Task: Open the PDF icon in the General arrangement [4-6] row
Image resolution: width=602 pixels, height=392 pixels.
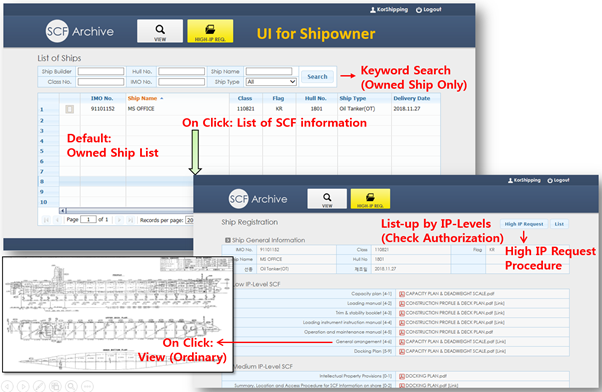Action: click(x=402, y=342)
